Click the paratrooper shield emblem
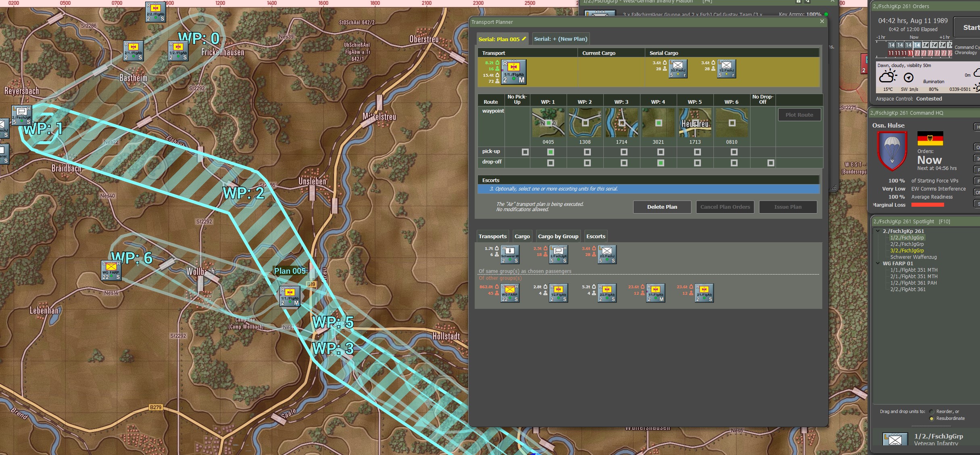Image resolution: width=980 pixels, height=455 pixels. point(892,151)
